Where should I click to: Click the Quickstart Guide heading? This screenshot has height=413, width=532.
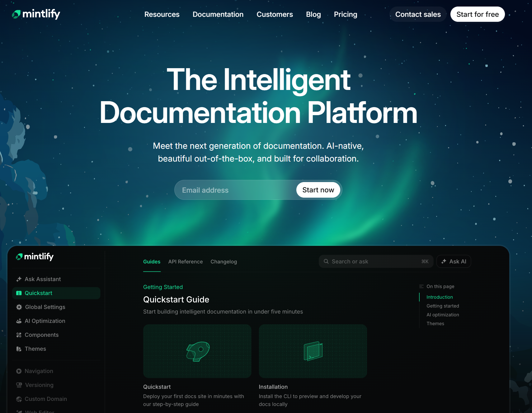tap(176, 300)
